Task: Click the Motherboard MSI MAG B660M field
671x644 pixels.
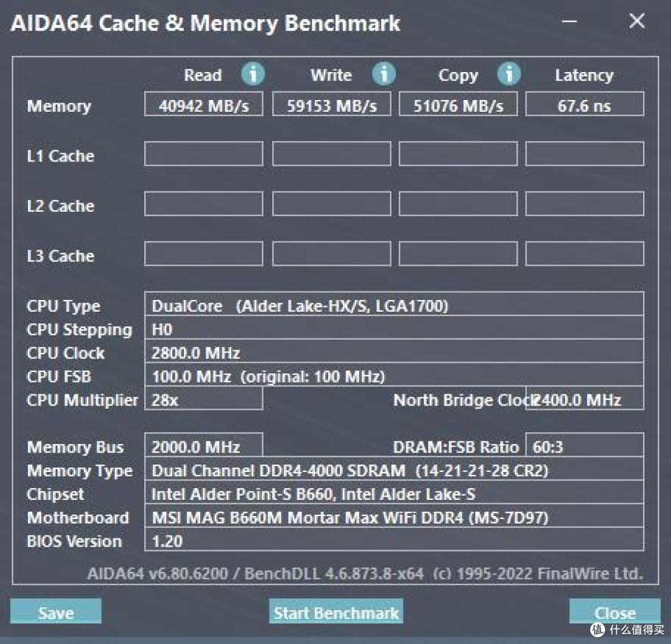Action: pyautogui.click(x=394, y=516)
